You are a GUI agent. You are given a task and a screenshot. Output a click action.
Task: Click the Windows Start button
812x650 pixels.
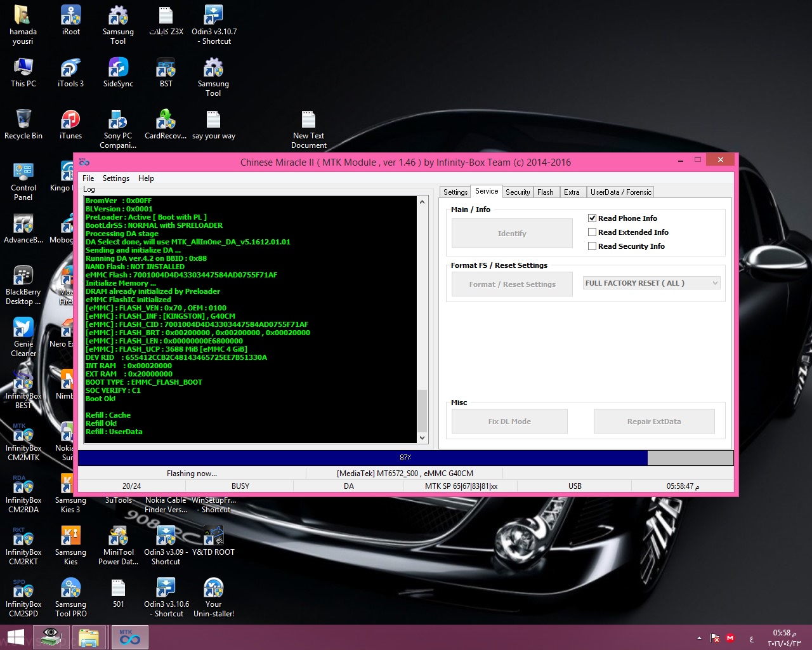16,637
